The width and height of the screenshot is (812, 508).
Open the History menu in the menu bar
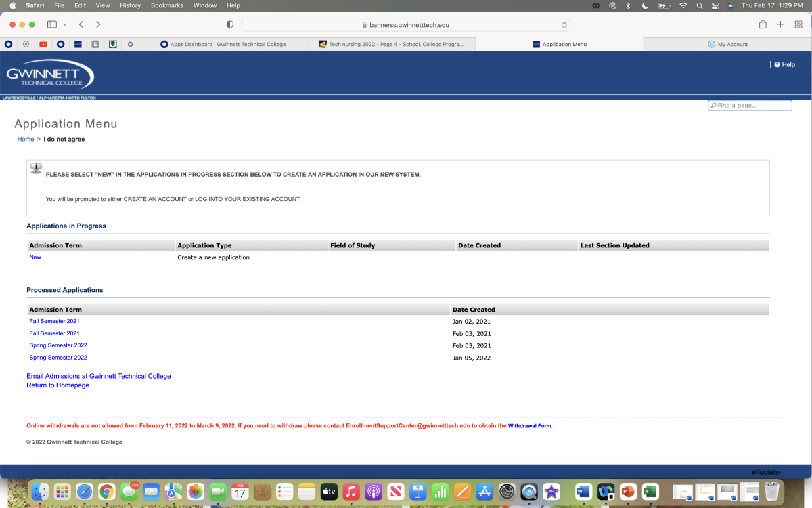click(x=130, y=5)
